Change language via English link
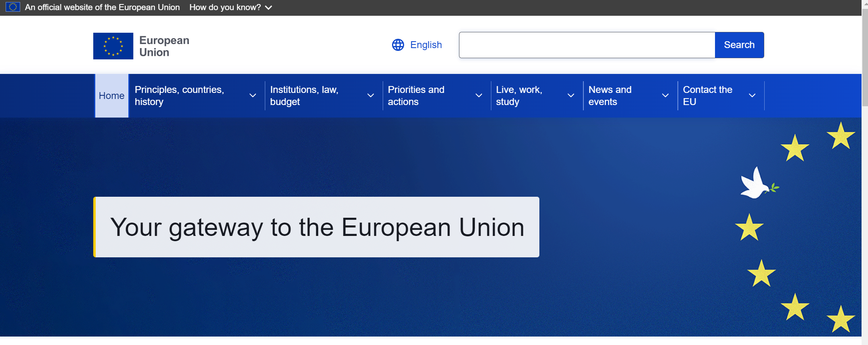The image size is (868, 345). 426,45
